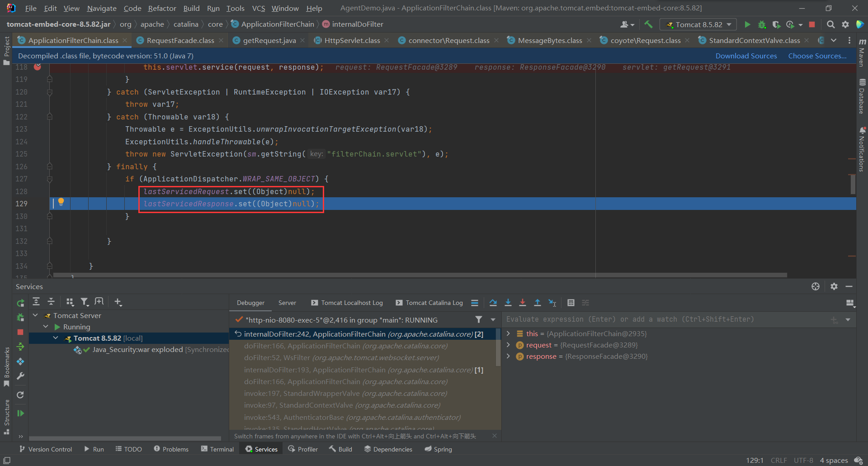Image resolution: width=868 pixels, height=466 pixels.
Task: Select frame doFilter:52, WsFilter
Action: point(341,357)
